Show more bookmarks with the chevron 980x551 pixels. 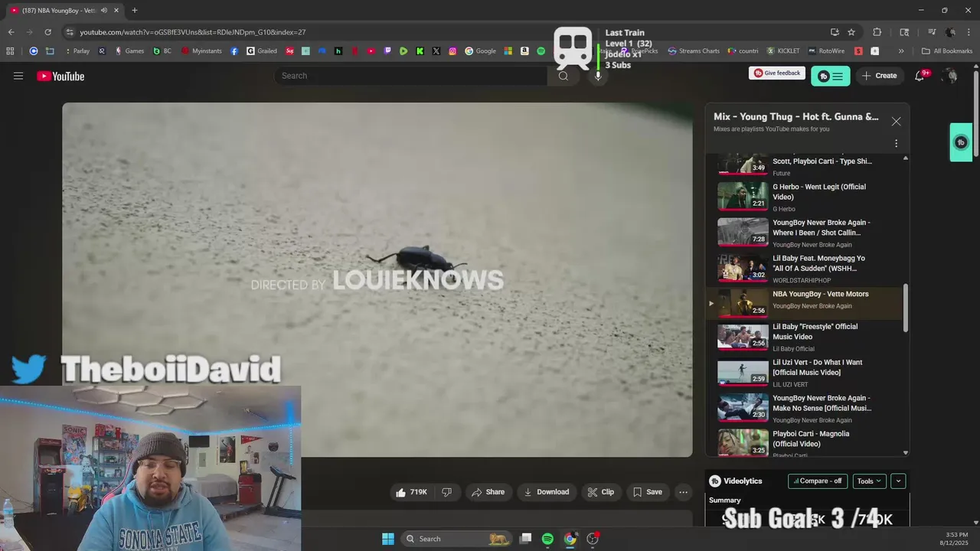[x=901, y=51]
